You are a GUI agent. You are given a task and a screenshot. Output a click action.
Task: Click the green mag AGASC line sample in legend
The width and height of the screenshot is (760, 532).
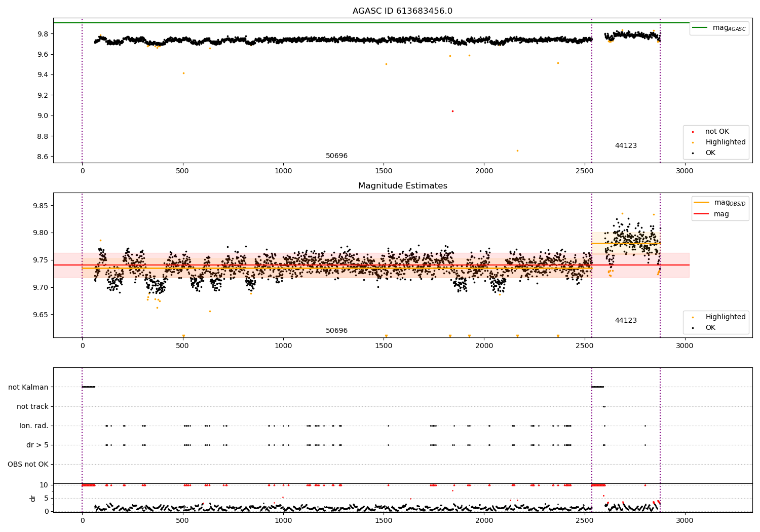[x=700, y=28]
